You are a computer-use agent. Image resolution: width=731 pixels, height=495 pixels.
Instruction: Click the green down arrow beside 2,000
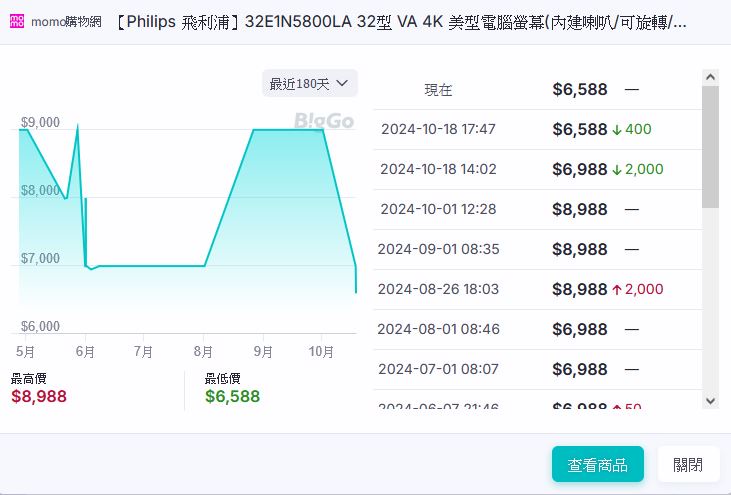617,170
